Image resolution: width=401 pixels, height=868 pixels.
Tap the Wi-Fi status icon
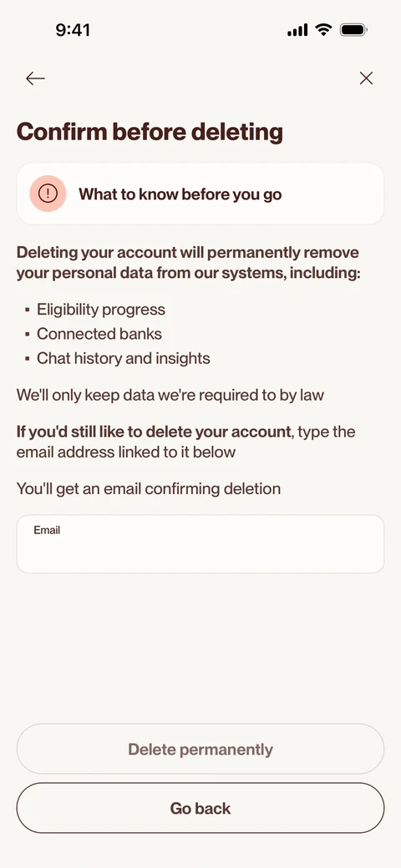click(323, 29)
